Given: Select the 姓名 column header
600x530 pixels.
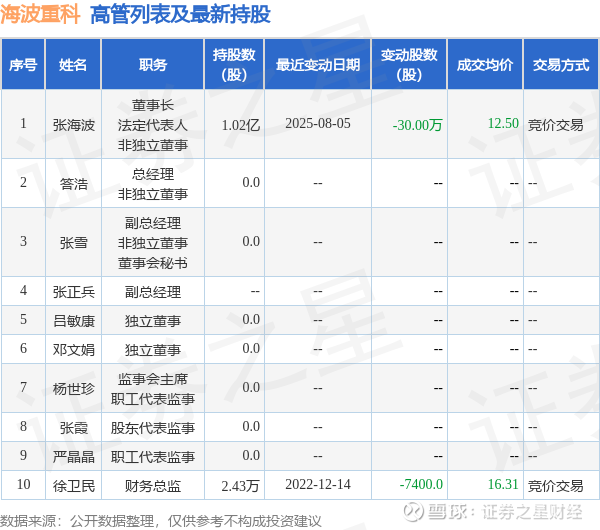Looking at the screenshot, I should tap(73, 64).
